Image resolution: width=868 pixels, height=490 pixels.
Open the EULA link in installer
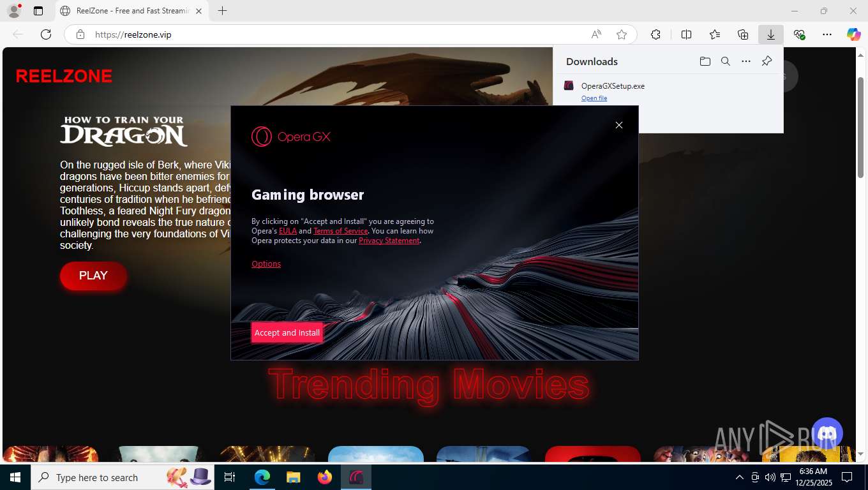click(x=288, y=231)
